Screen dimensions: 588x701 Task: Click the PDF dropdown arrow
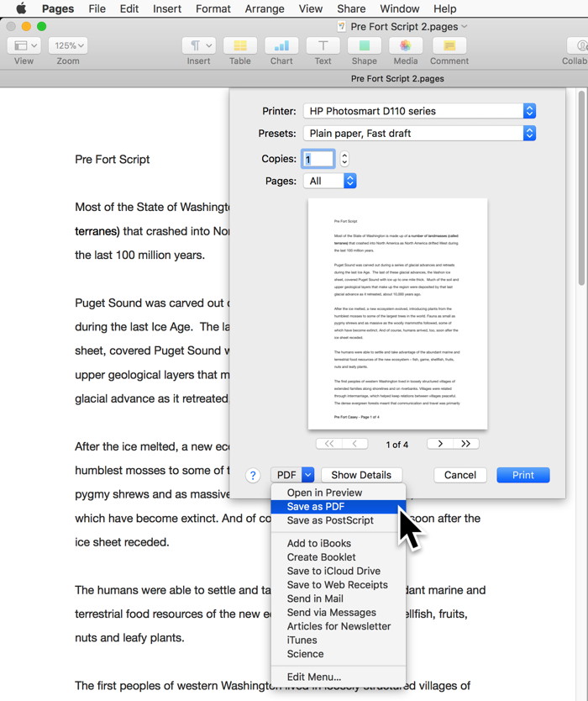pos(307,475)
